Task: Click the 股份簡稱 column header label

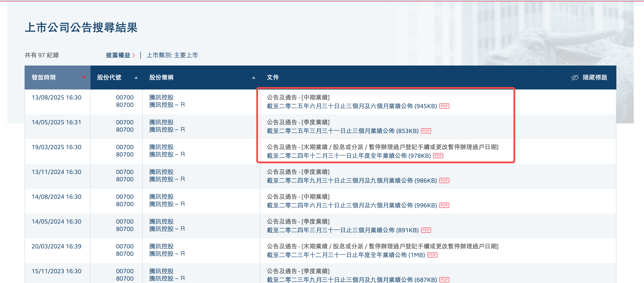Action: click(x=161, y=77)
